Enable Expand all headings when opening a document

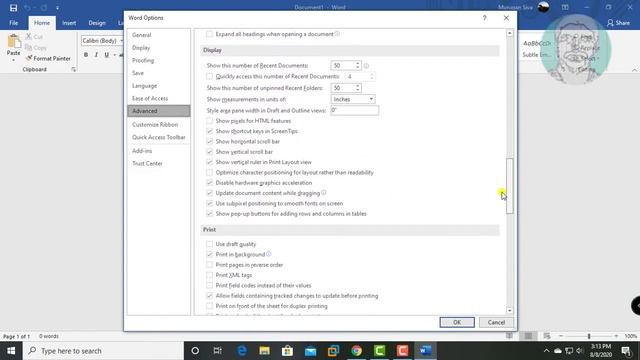[x=209, y=34]
